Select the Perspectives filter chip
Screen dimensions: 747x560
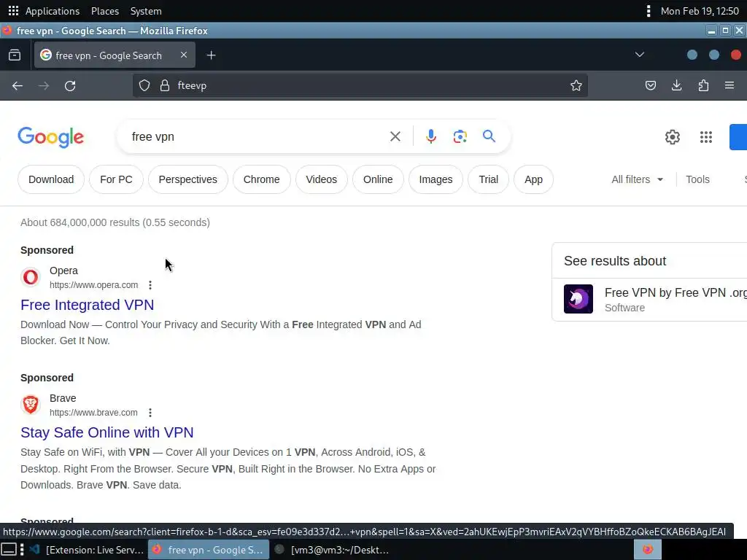tap(187, 179)
